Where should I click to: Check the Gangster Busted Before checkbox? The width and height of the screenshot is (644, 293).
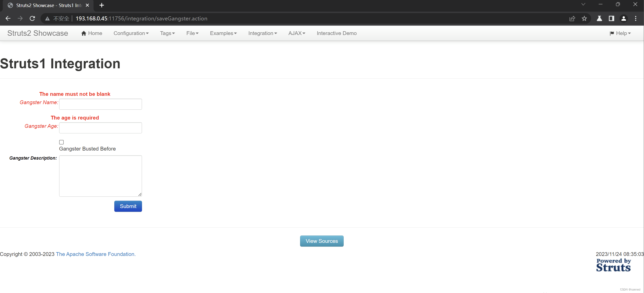61,142
